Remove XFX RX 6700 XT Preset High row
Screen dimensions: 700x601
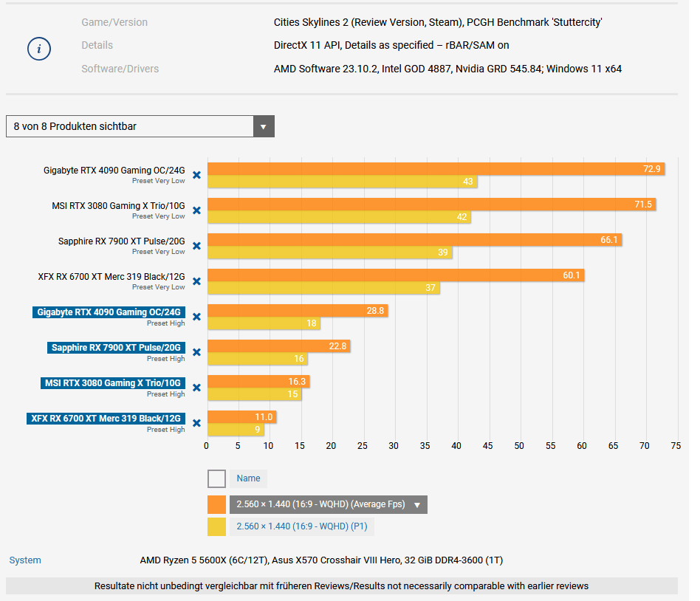tap(197, 423)
